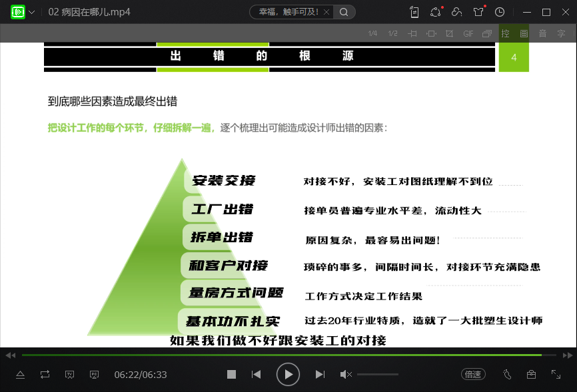Click the fit-to-window frame icon in the toolbar

(431, 33)
